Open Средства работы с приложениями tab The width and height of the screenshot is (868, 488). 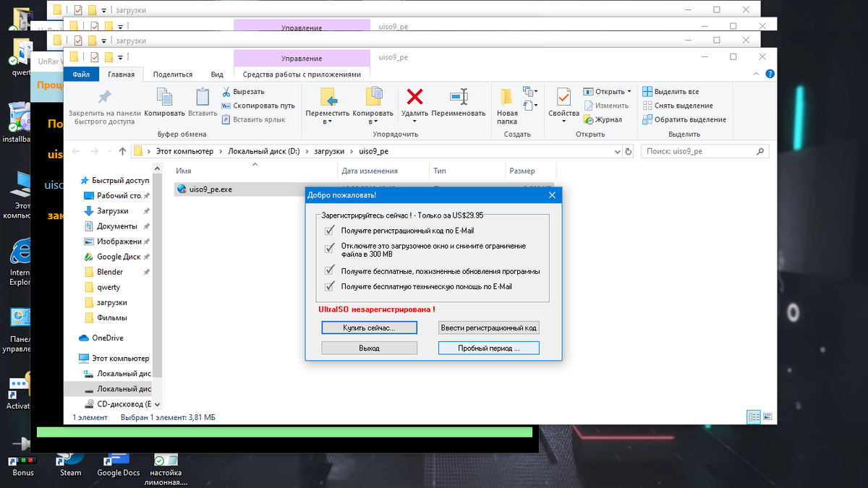[302, 74]
